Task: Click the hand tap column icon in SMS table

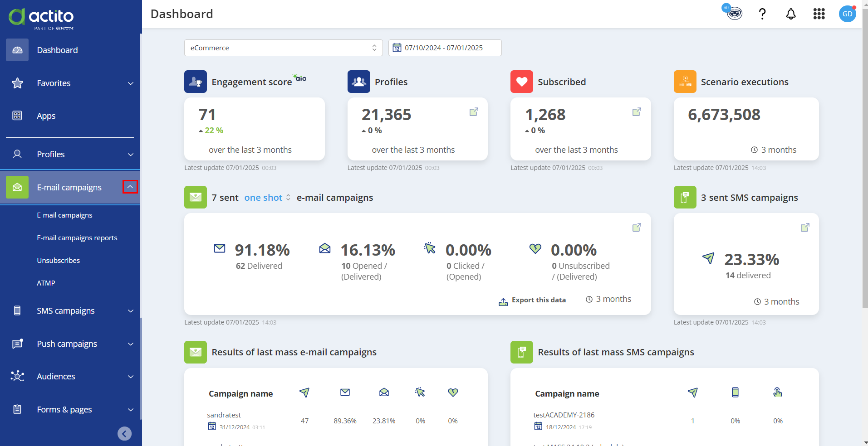Action: pyautogui.click(x=778, y=393)
